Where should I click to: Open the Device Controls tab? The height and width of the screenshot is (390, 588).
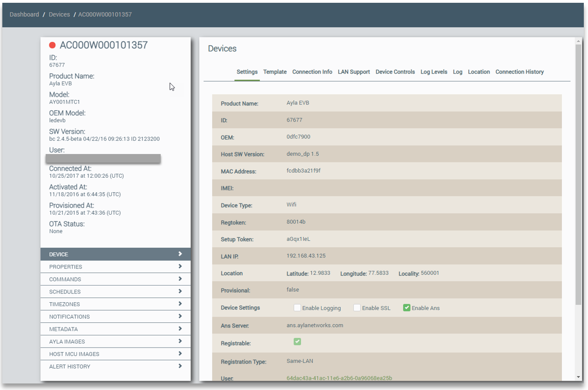[395, 72]
